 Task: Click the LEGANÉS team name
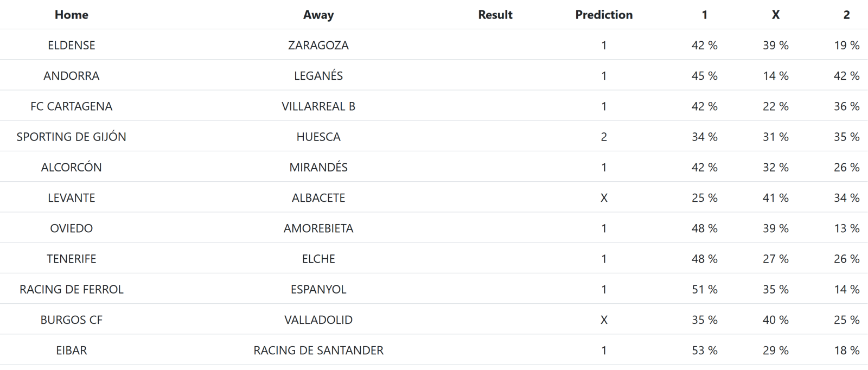click(x=318, y=76)
